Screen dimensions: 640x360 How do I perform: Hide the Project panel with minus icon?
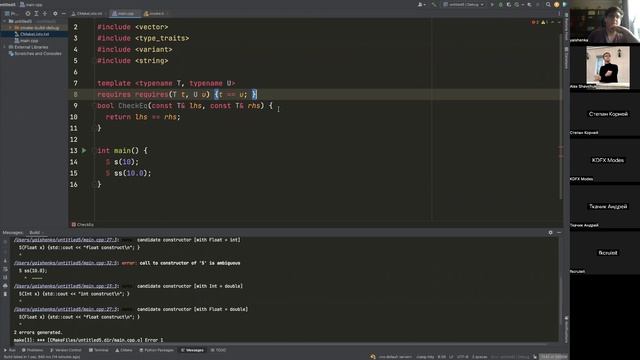(64, 13)
